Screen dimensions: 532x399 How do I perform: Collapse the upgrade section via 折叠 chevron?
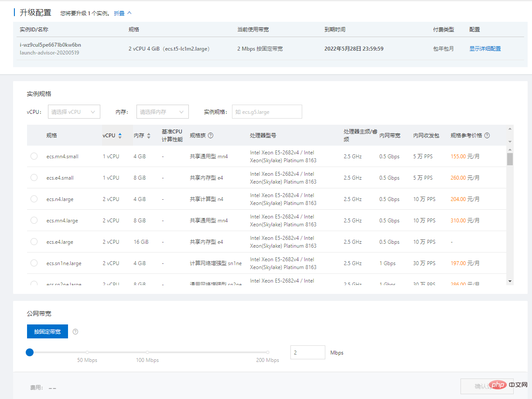(x=129, y=13)
